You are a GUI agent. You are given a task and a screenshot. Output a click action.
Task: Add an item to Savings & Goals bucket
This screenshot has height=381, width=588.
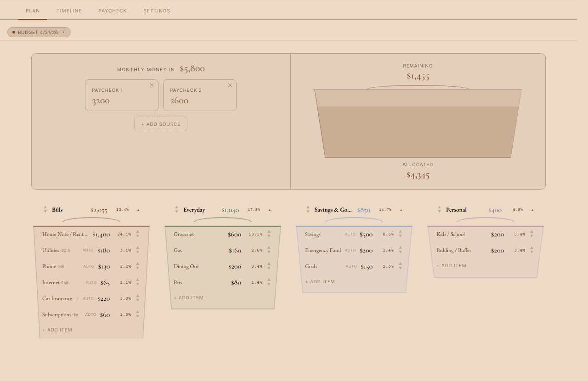[320, 282]
